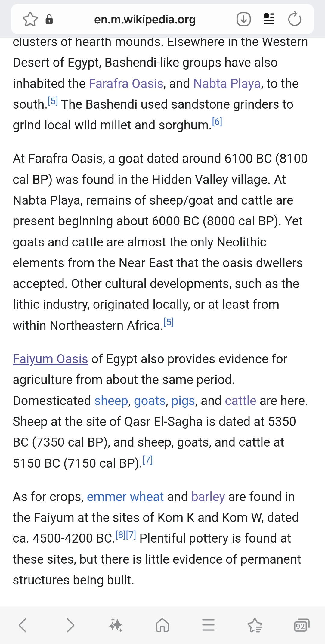The width and height of the screenshot is (325, 644).
Task: Reload the page
Action: (294, 20)
